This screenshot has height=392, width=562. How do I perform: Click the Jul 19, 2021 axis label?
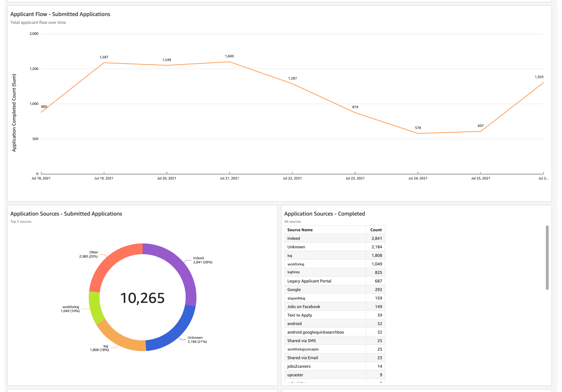[104, 178]
